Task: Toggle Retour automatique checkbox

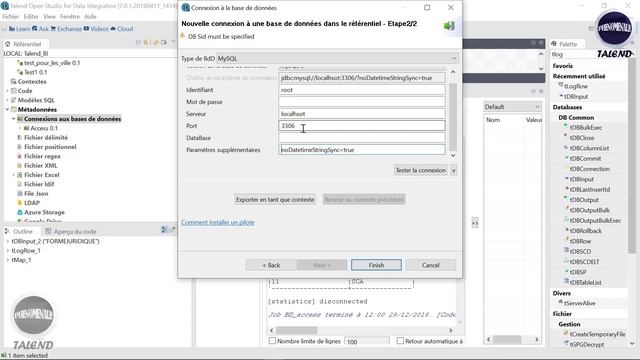Action: point(400,340)
